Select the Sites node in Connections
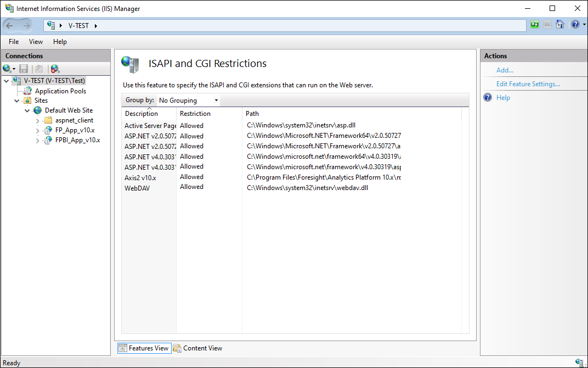The width and height of the screenshot is (588, 368). 41,101
